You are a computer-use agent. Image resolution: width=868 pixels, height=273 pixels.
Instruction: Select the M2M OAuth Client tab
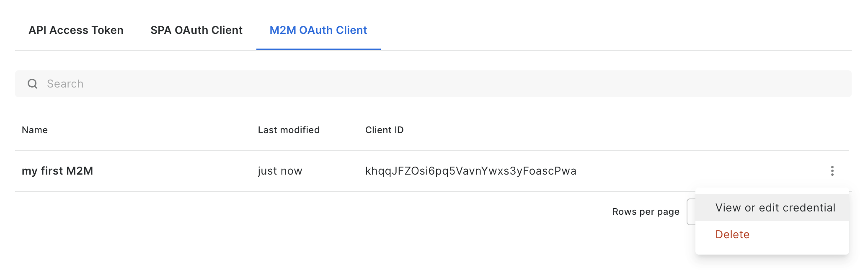click(318, 30)
